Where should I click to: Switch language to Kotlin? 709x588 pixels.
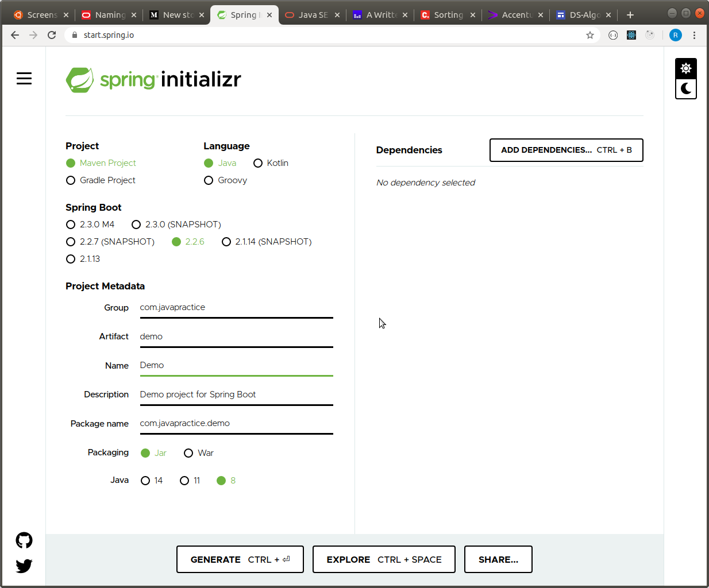[x=258, y=163]
